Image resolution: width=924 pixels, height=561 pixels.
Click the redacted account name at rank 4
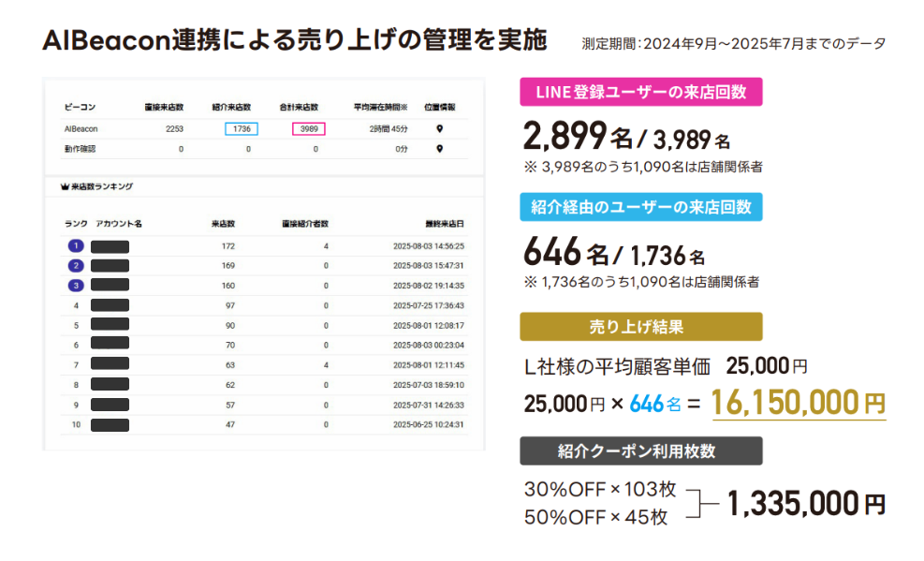pyautogui.click(x=110, y=305)
